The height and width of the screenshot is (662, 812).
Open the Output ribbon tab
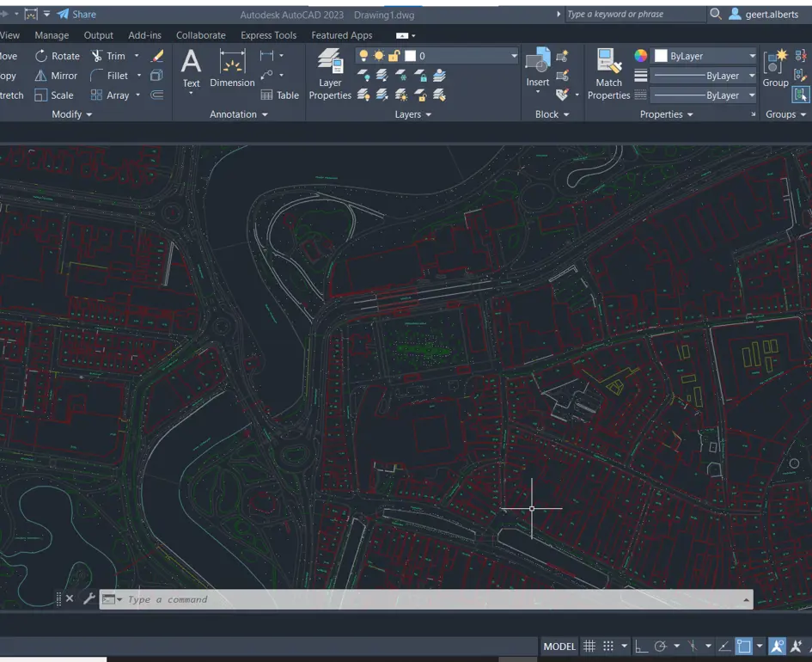99,35
